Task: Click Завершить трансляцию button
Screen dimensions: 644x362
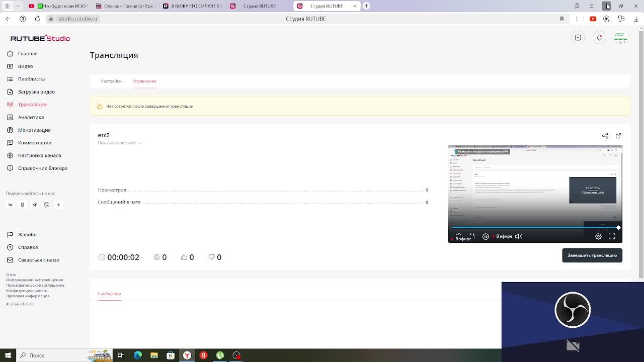Action: pos(592,255)
